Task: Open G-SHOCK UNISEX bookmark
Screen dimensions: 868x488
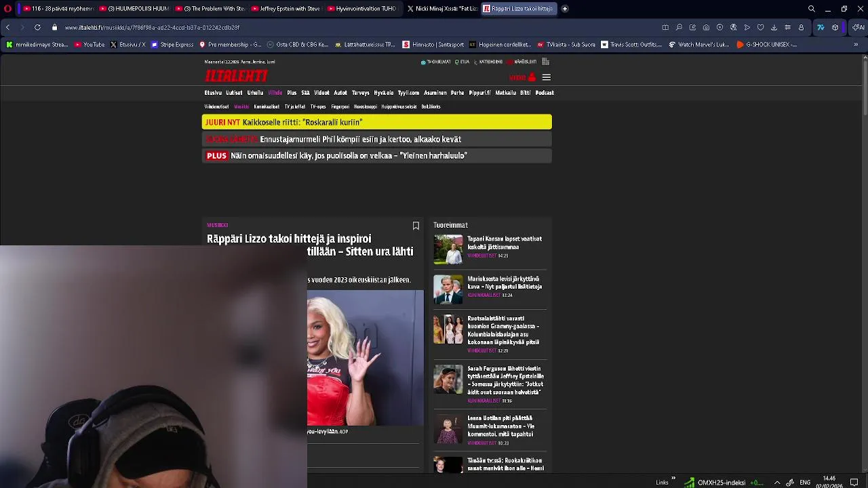Action: pos(767,45)
